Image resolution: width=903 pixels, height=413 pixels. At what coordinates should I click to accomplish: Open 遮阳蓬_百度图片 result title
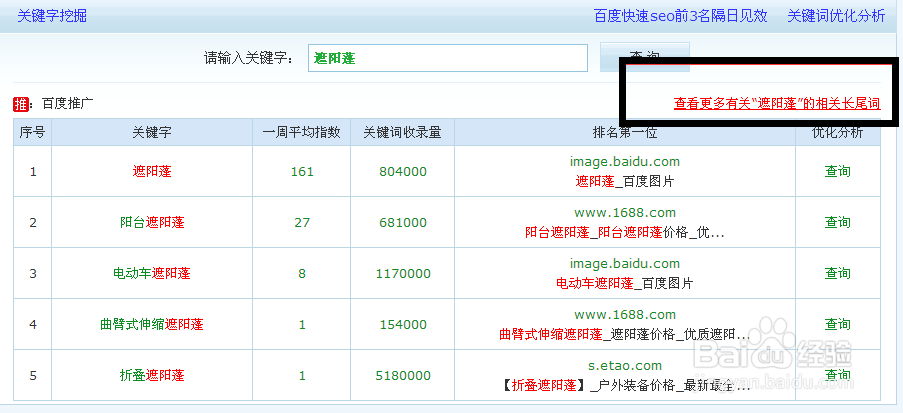(625, 181)
